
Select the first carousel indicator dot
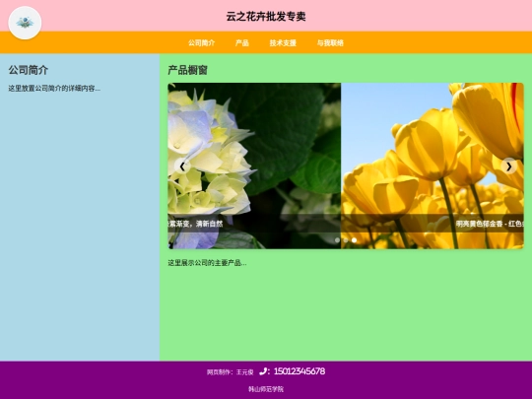pos(337,240)
